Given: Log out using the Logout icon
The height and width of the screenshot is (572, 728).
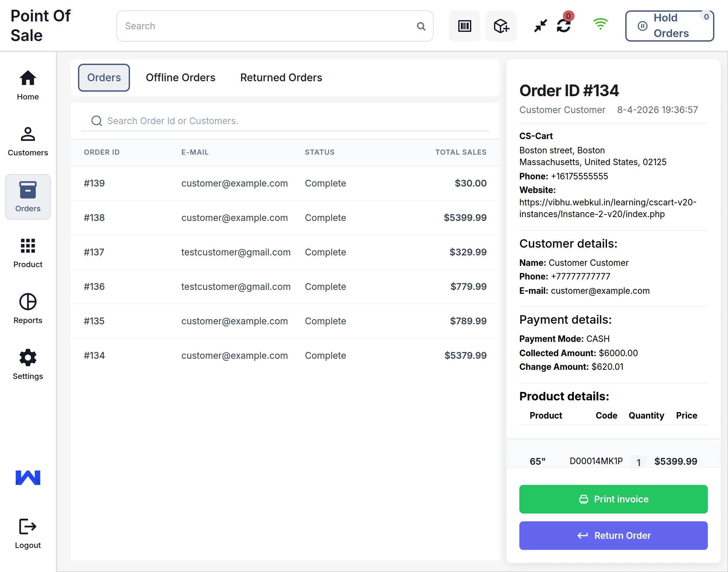Looking at the screenshot, I should point(28,533).
